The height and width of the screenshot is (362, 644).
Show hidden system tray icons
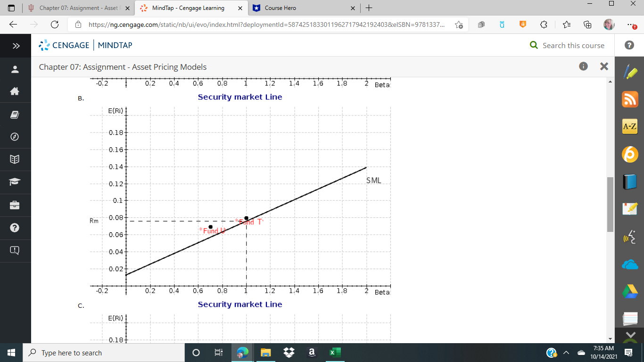(x=567, y=353)
